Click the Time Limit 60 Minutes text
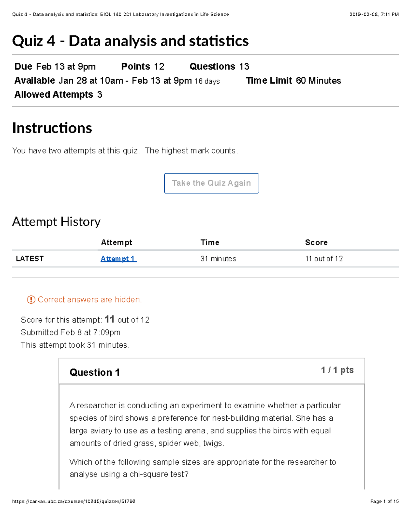The image size is (411, 532). point(294,81)
